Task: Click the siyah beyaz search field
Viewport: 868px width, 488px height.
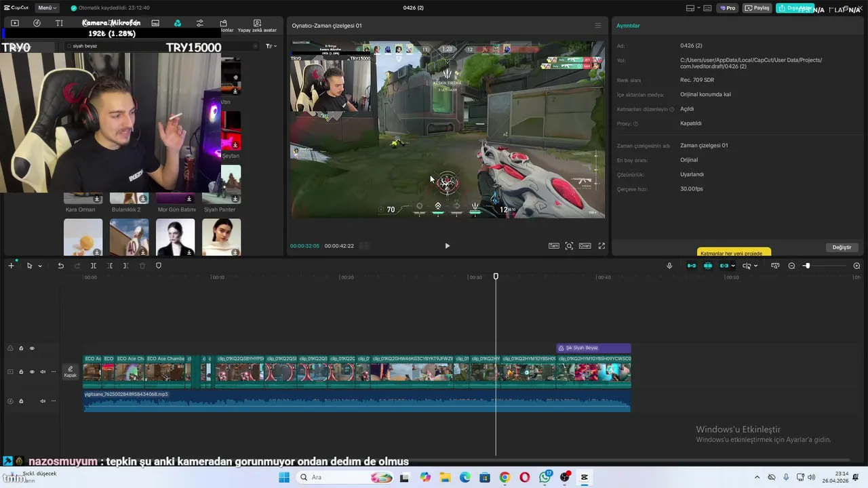Action: 161,46
